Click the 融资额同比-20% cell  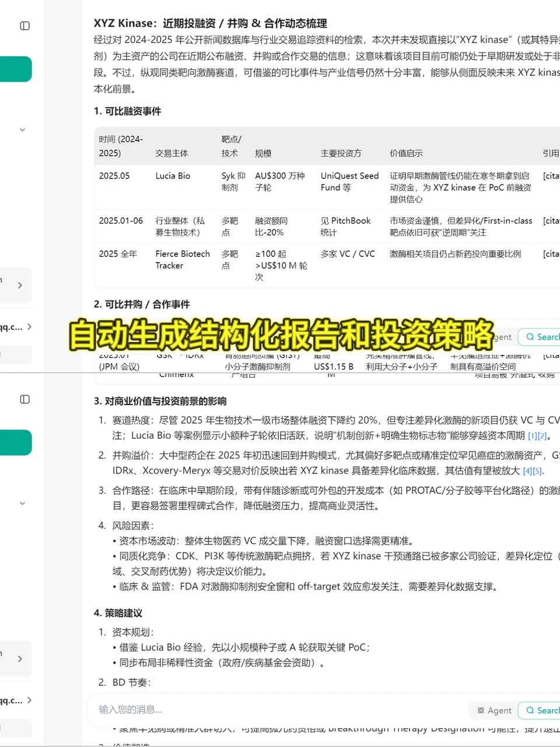coord(271,226)
